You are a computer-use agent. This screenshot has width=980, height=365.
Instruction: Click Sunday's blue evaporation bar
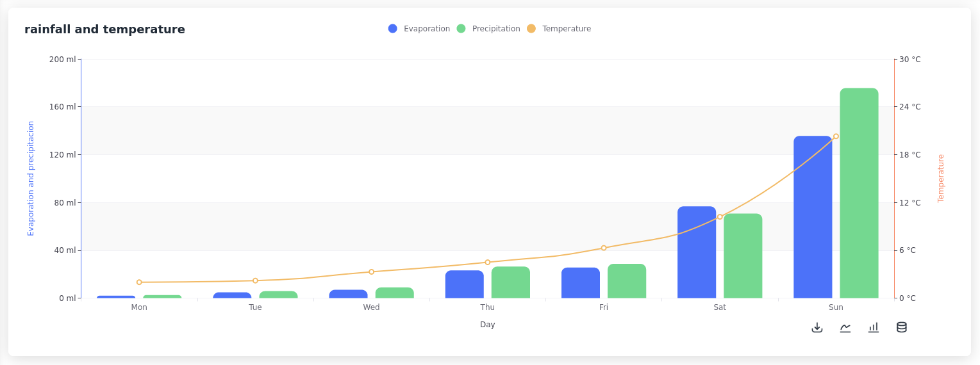pos(813,218)
